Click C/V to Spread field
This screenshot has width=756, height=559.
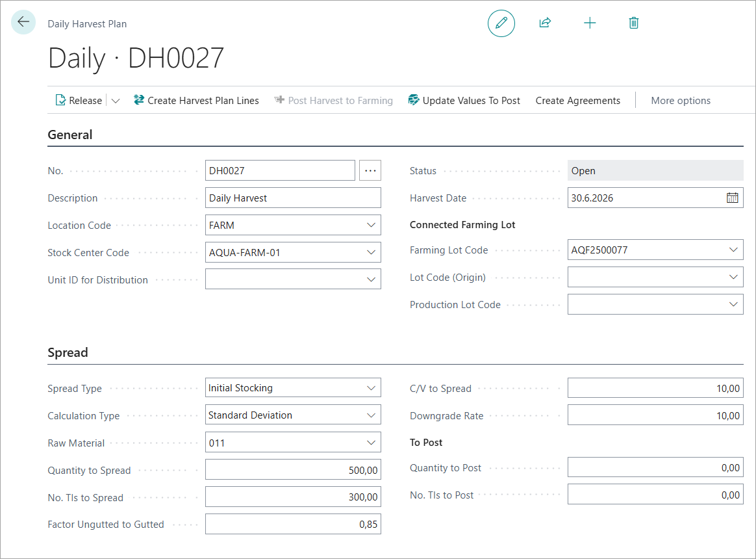click(x=655, y=388)
